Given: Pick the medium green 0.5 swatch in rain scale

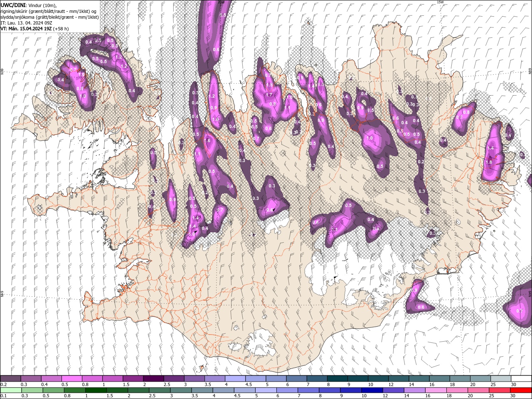Looking at the screenshot, I should pyautogui.click(x=53, y=390).
